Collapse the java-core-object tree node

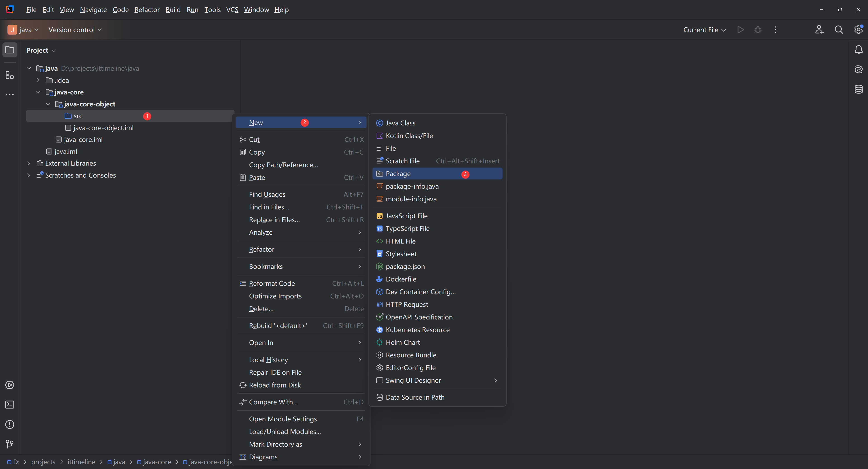[x=48, y=104]
